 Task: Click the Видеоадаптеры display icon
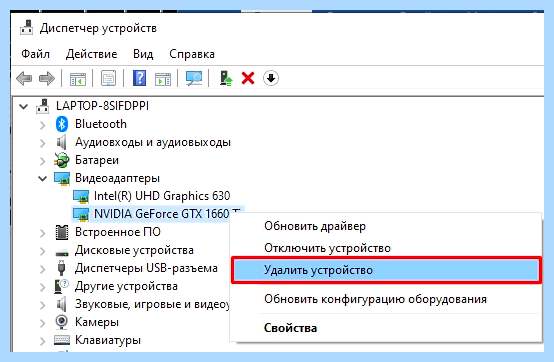click(x=62, y=178)
